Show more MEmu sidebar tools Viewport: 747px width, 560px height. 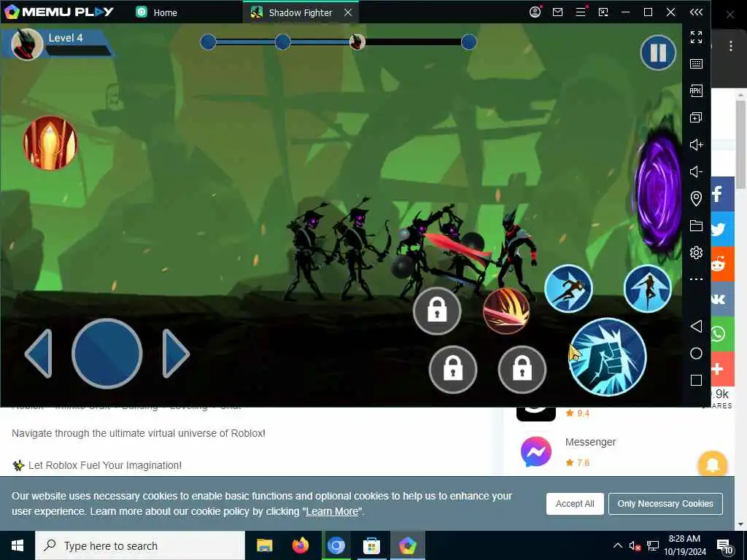pyautogui.click(x=696, y=279)
